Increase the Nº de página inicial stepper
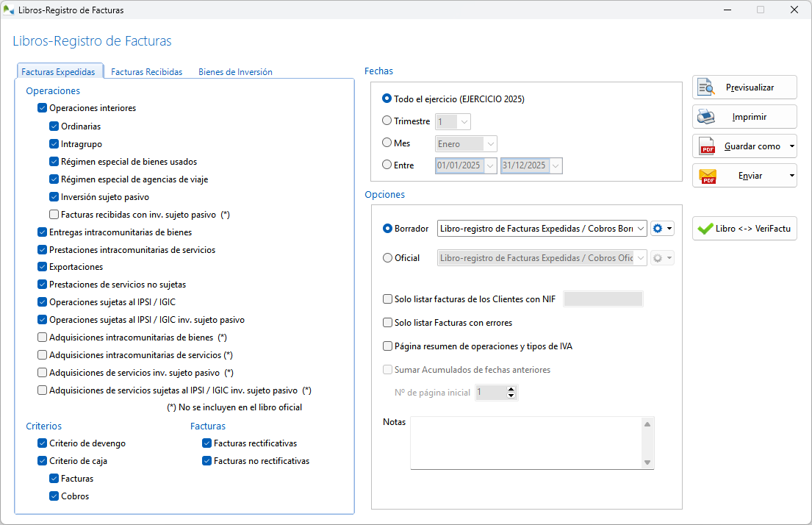The image size is (812, 525). (511, 390)
